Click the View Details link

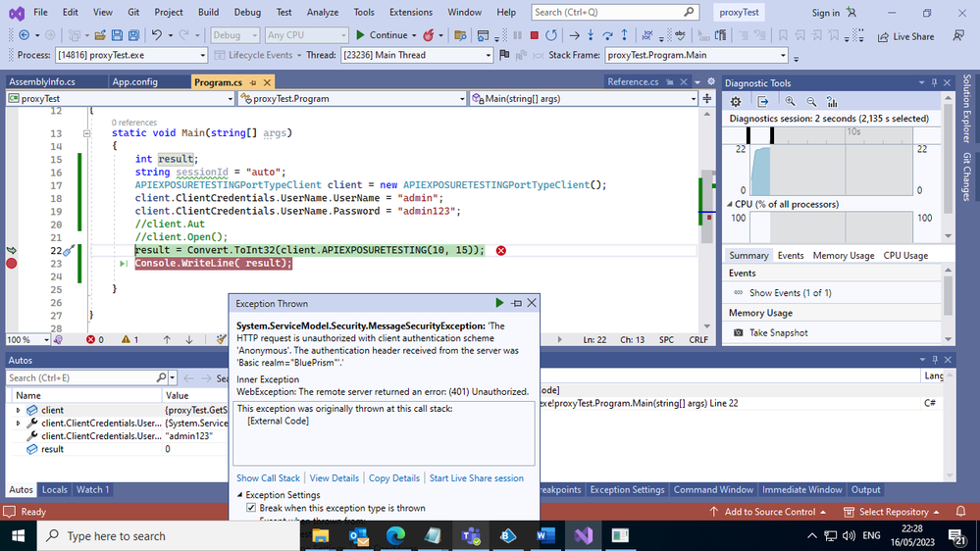tap(334, 478)
